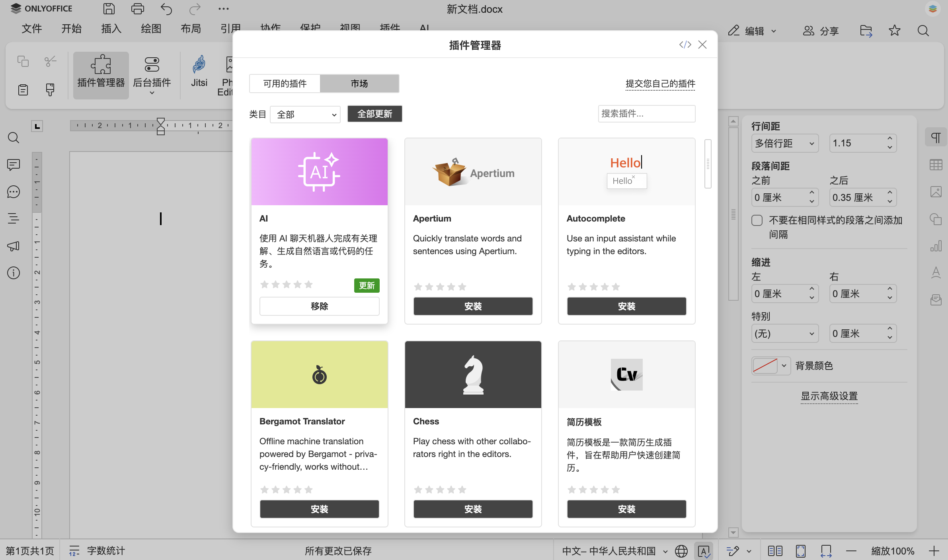Click the 搜索插件 search field
The image size is (948, 560).
point(646,114)
